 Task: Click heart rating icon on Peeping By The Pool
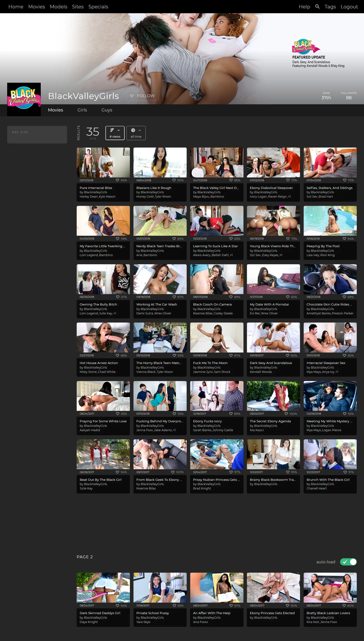(x=344, y=239)
